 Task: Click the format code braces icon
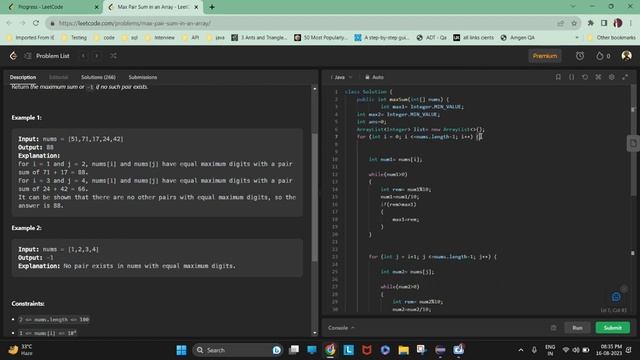[x=571, y=77]
